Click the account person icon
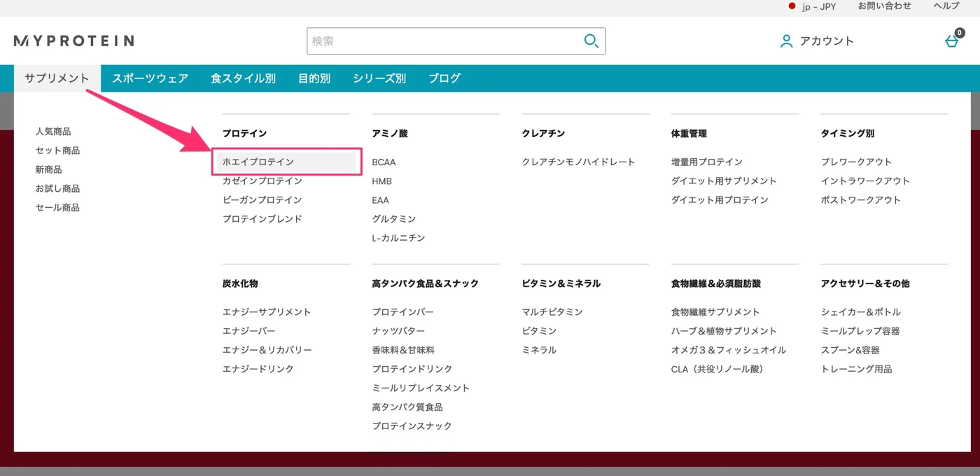 click(786, 41)
